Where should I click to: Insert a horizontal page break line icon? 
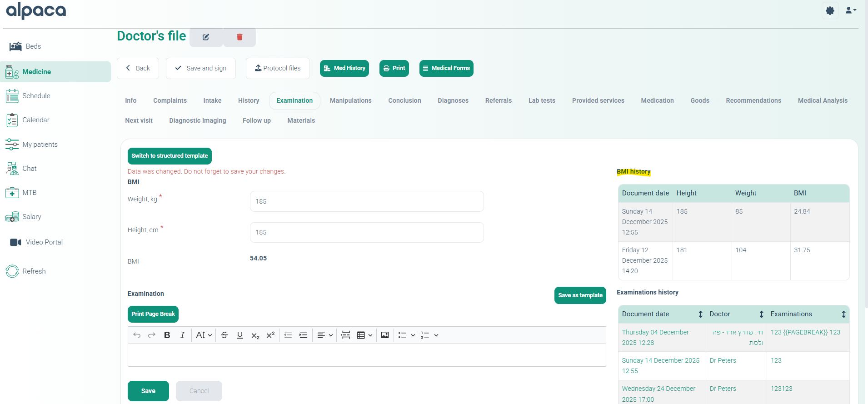[x=345, y=335]
